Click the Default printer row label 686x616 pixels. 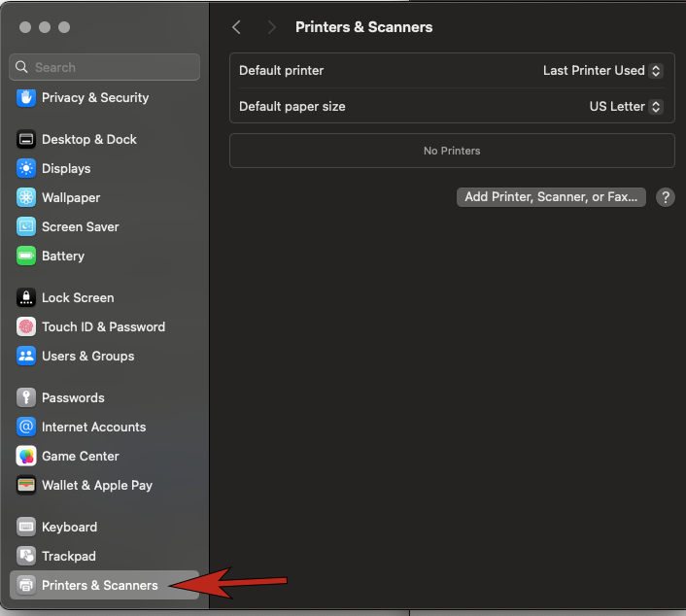point(282,70)
